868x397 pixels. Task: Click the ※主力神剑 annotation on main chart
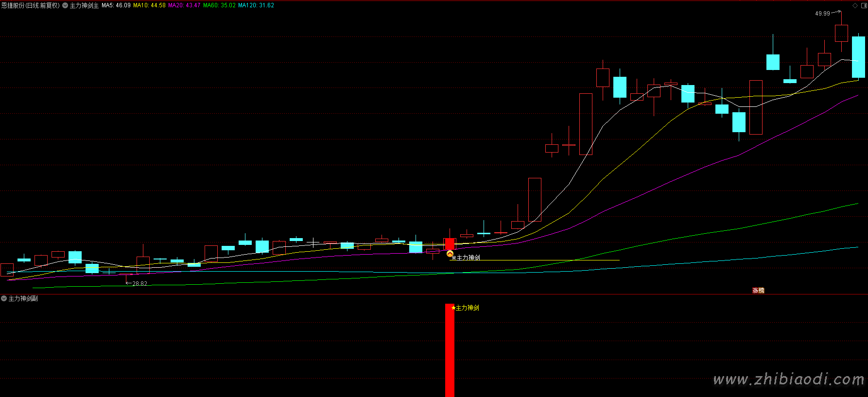[x=466, y=258]
